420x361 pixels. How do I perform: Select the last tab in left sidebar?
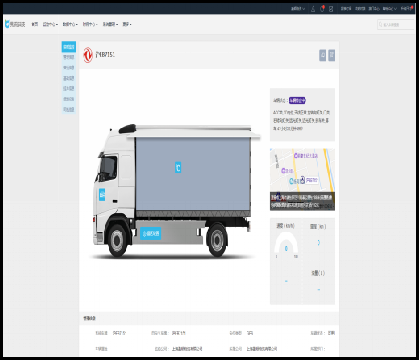coord(69,109)
